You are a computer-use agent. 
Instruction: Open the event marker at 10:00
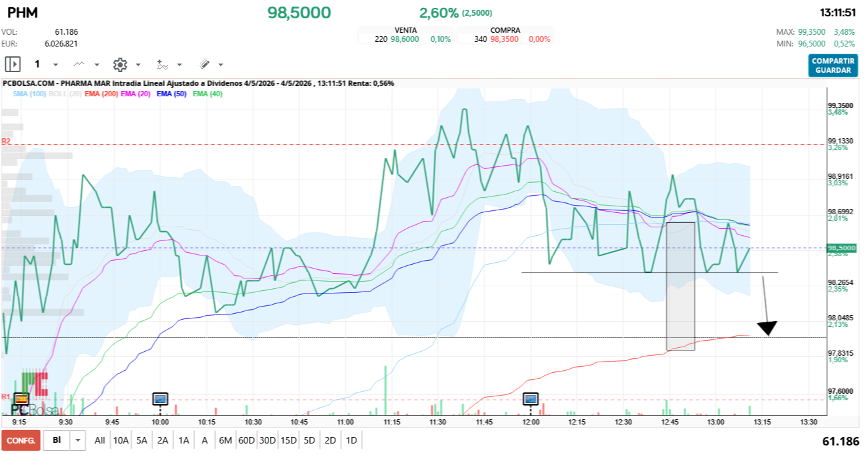[x=160, y=398]
